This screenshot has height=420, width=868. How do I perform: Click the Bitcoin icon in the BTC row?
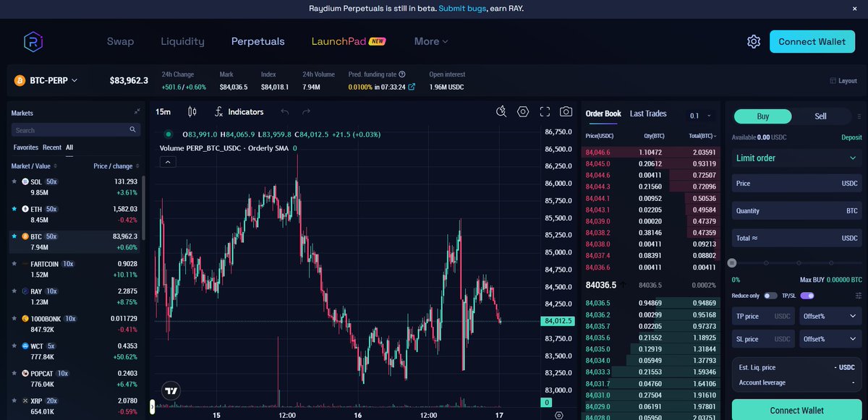(x=25, y=236)
